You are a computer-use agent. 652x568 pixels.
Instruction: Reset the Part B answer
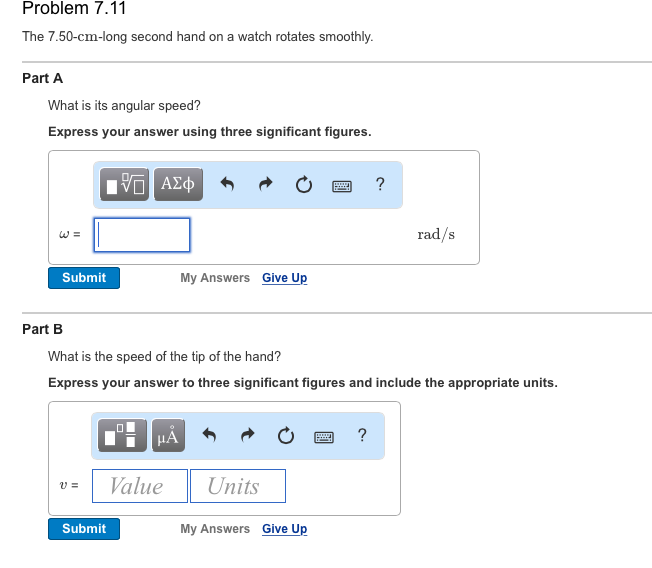(x=285, y=435)
